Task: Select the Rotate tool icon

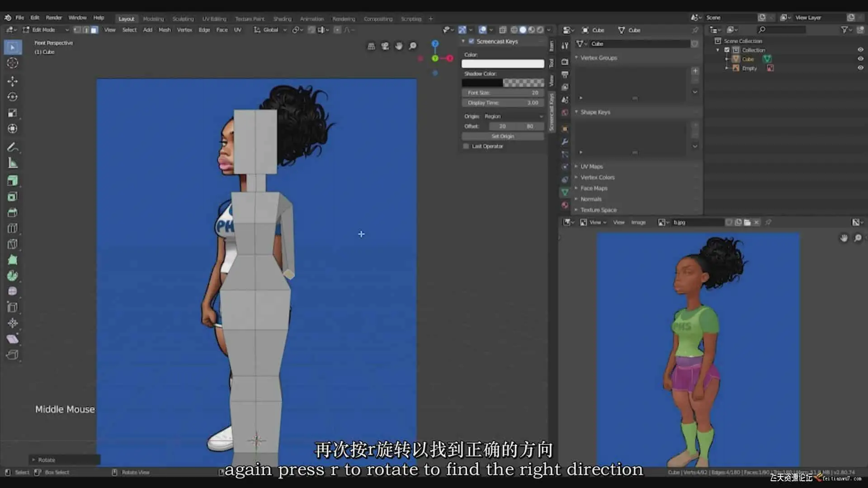Action: point(13,97)
